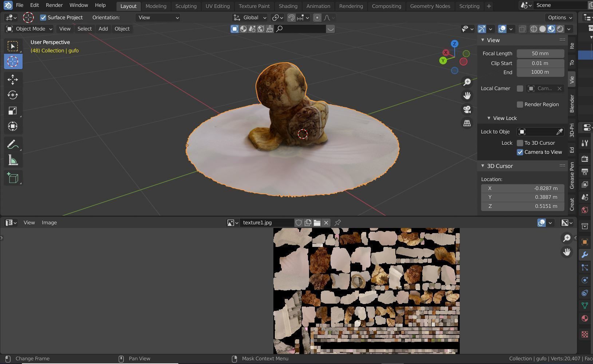Open the File menu
Viewport: 593px width, 364px height.
click(20, 5)
